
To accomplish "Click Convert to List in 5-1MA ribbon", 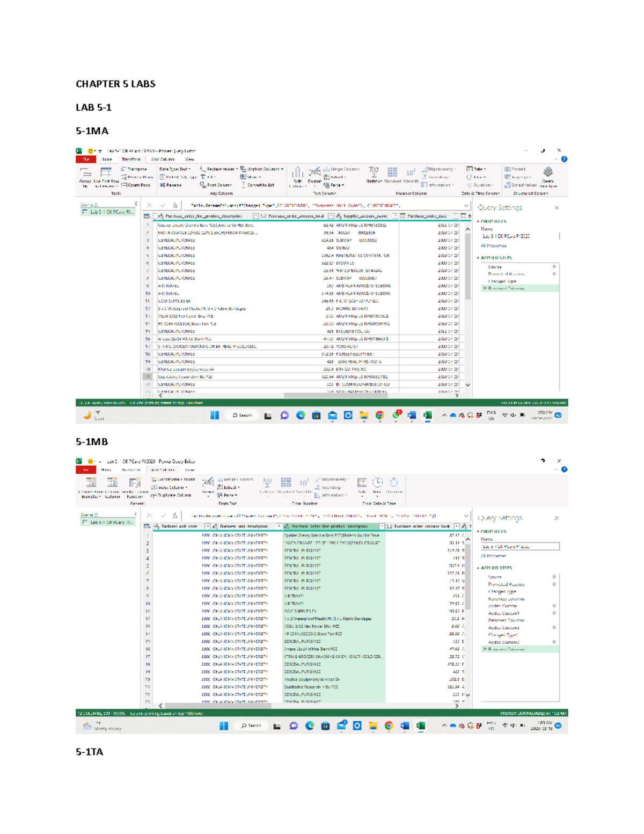I will (x=258, y=185).
